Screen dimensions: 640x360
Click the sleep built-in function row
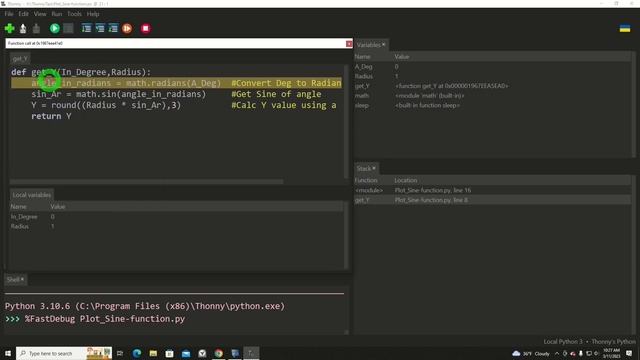[x=492, y=105]
